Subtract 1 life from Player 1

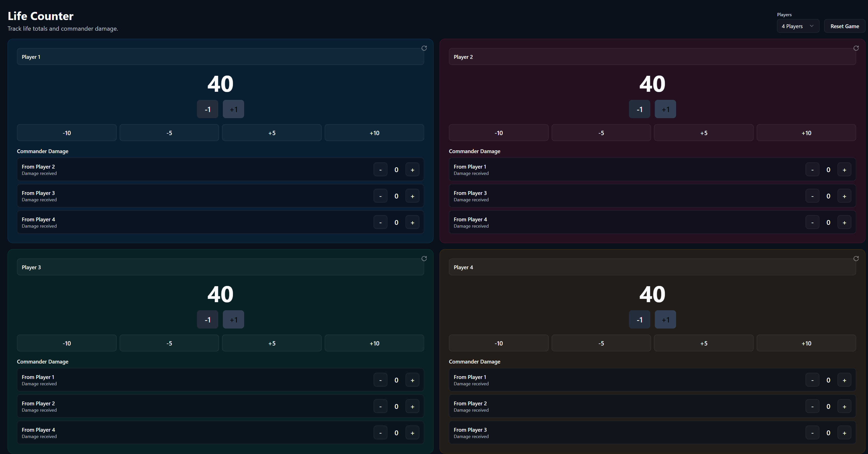point(208,109)
